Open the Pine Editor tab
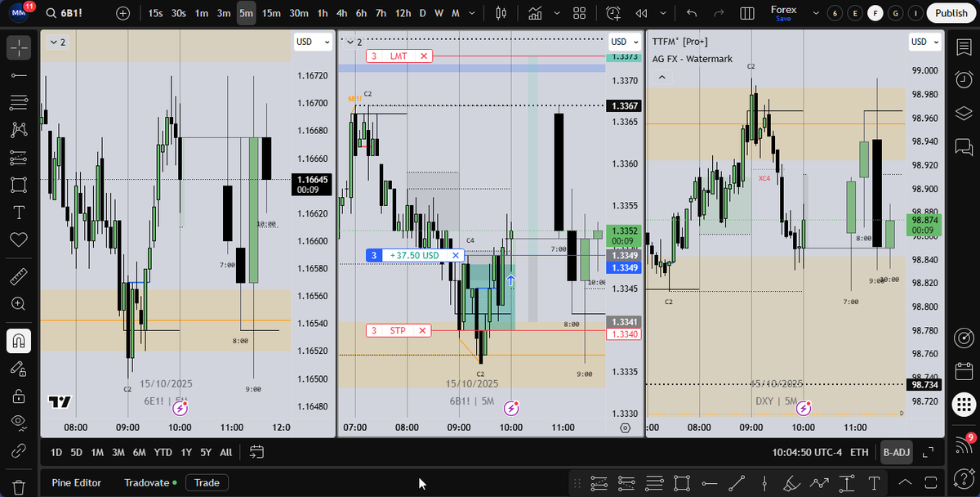980x497 pixels. tap(77, 482)
